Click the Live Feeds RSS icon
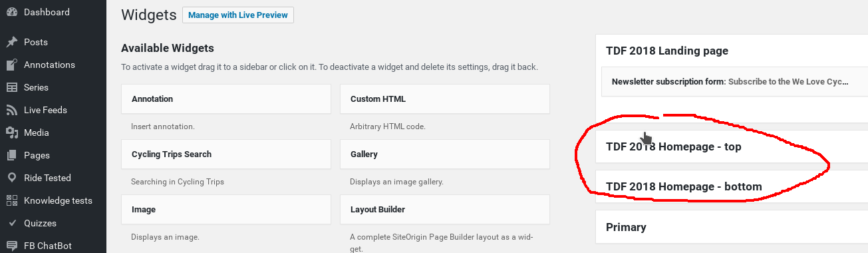 tap(12, 110)
